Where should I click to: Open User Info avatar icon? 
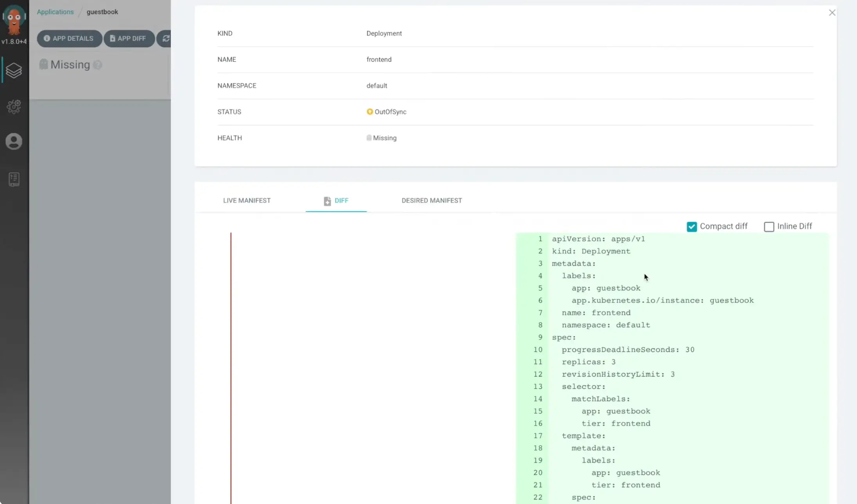coord(14,141)
